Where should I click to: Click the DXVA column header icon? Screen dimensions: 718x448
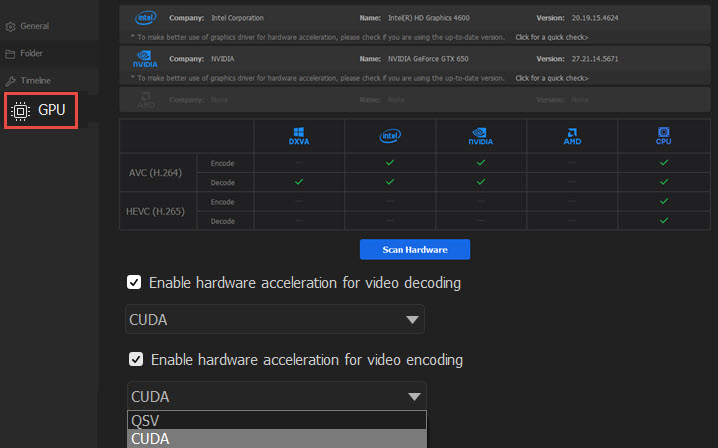pos(299,136)
